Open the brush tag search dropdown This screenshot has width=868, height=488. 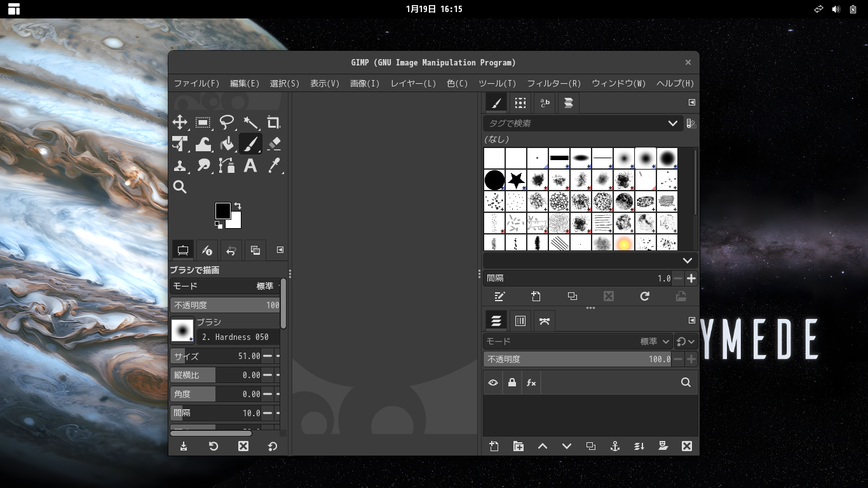(x=672, y=123)
